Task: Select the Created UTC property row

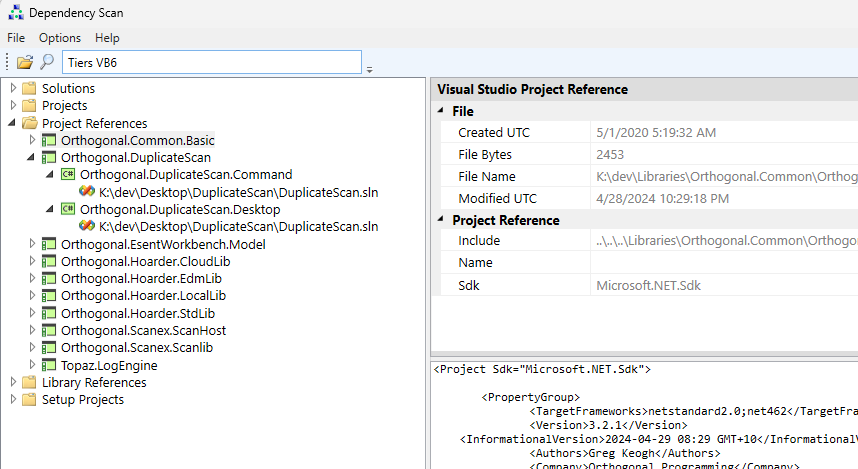Action: [650, 132]
